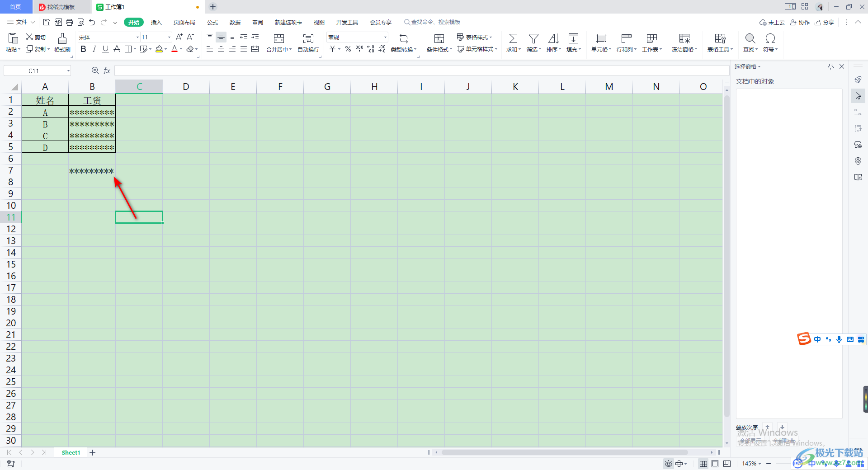Click the Type Conversion (类型转换) icon

404,38
